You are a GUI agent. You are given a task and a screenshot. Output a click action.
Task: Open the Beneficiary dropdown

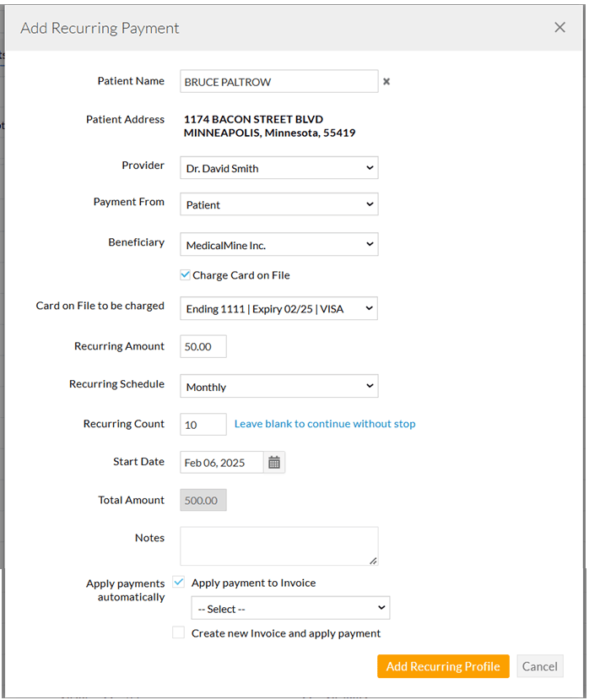(x=278, y=244)
